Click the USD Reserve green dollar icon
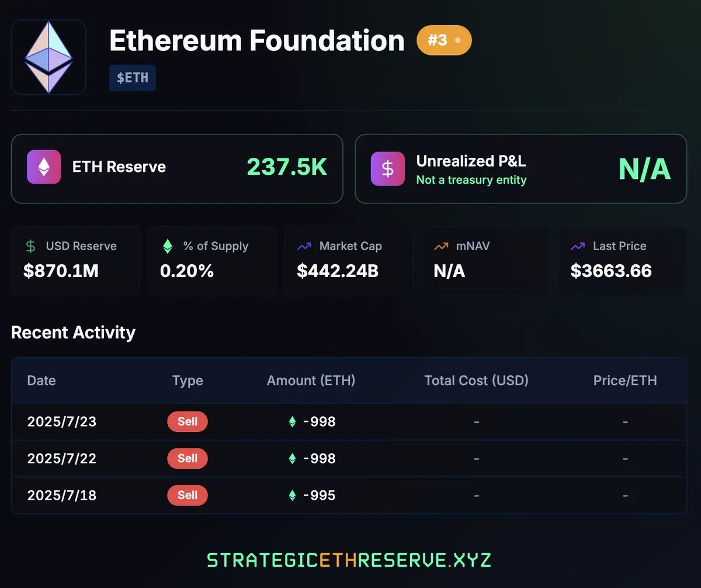This screenshot has width=701, height=588. pyautogui.click(x=31, y=247)
